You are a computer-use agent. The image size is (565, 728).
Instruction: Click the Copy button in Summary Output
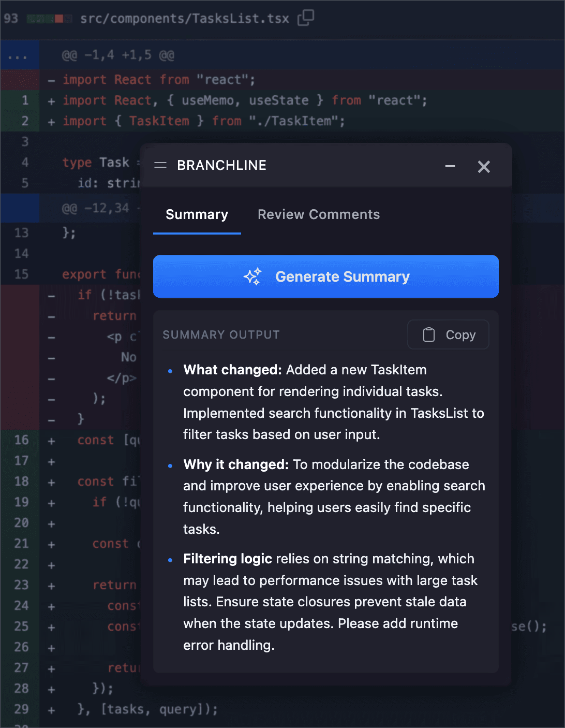(448, 334)
